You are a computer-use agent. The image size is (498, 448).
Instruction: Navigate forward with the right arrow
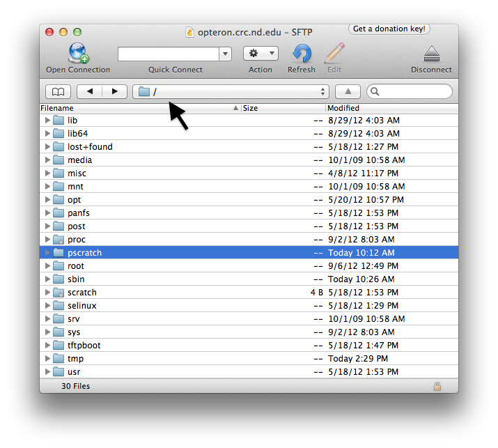point(114,92)
